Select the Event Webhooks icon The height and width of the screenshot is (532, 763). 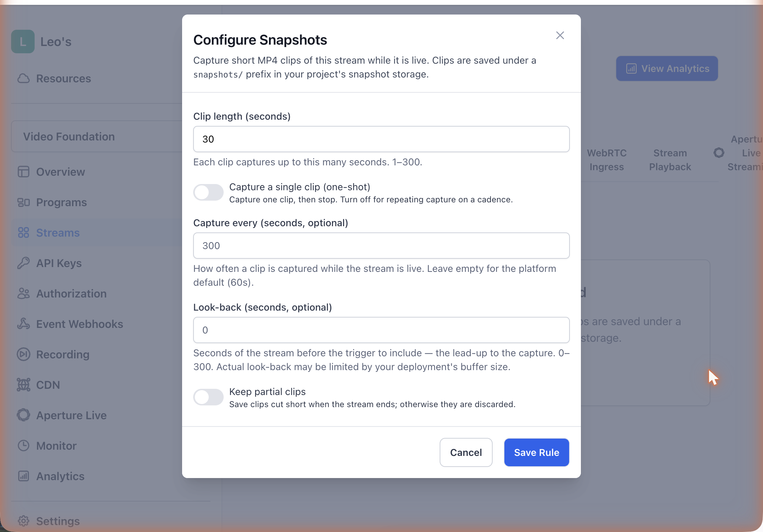pos(24,324)
